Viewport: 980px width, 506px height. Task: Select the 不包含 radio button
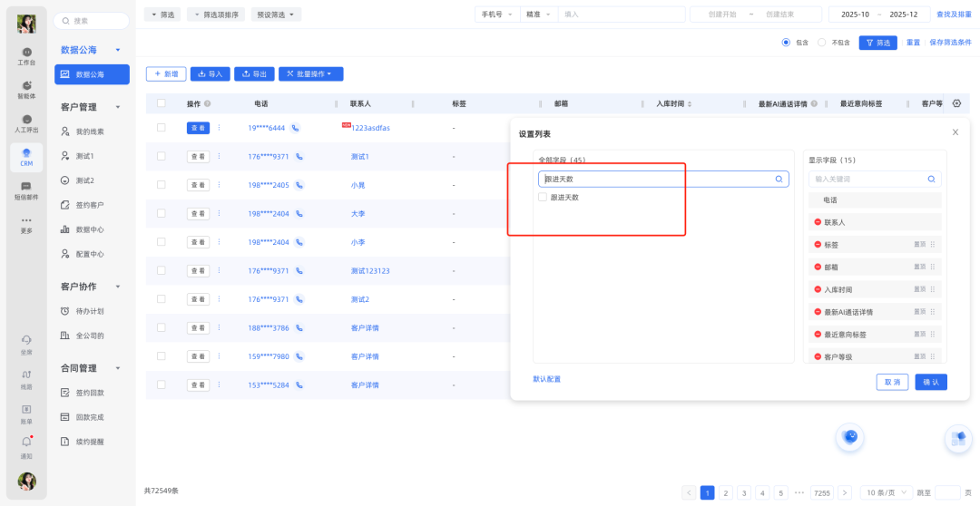click(x=821, y=43)
